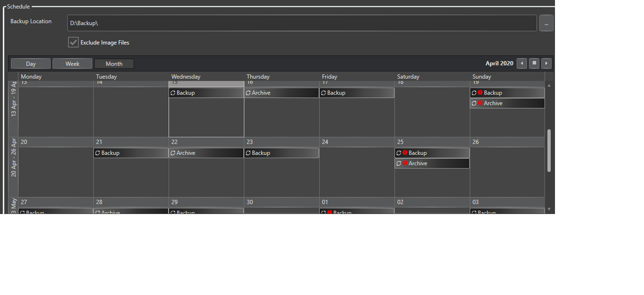Go to previous month with left arrow
Image resolution: width=644 pixels, height=295 pixels.
[522, 63]
